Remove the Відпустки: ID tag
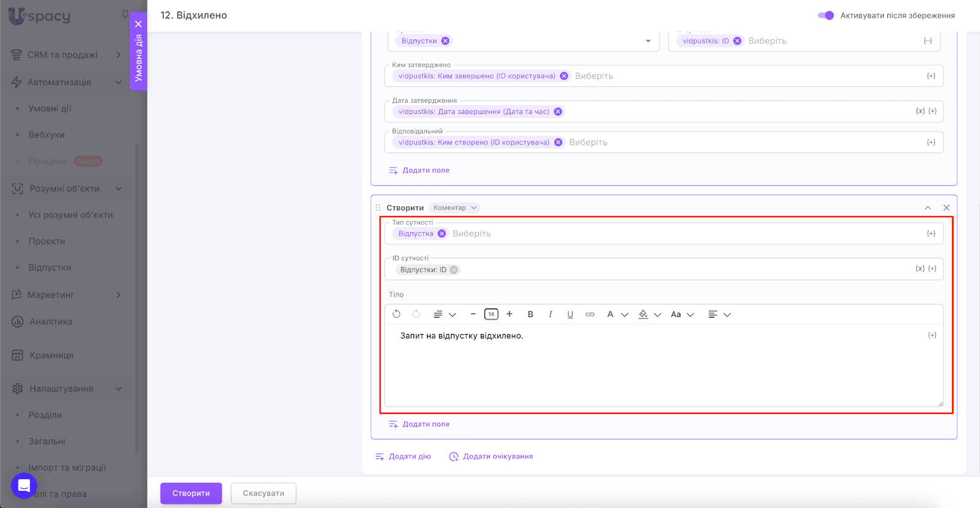Screen dimensions: 980x508 coord(454,270)
